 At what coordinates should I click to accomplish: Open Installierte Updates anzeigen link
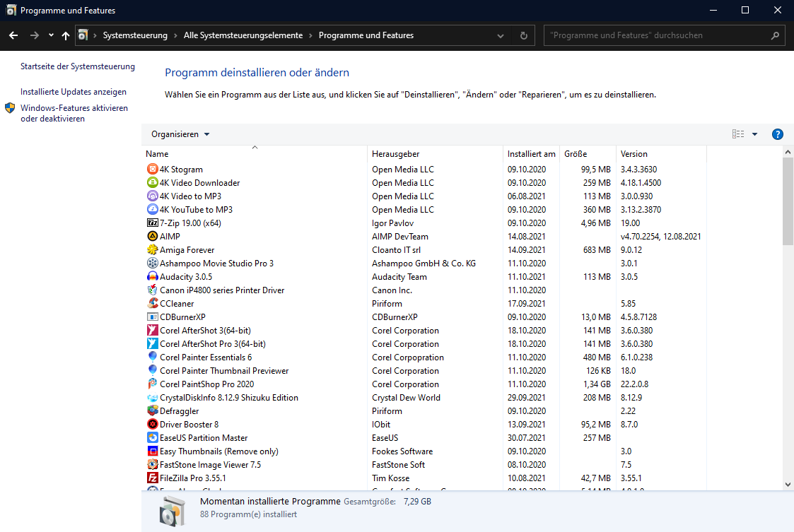click(74, 92)
